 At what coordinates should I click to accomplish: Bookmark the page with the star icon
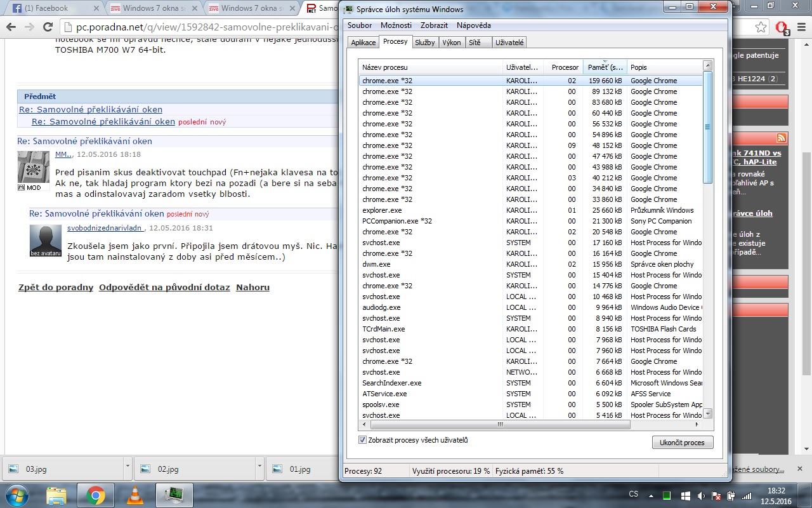(761, 27)
